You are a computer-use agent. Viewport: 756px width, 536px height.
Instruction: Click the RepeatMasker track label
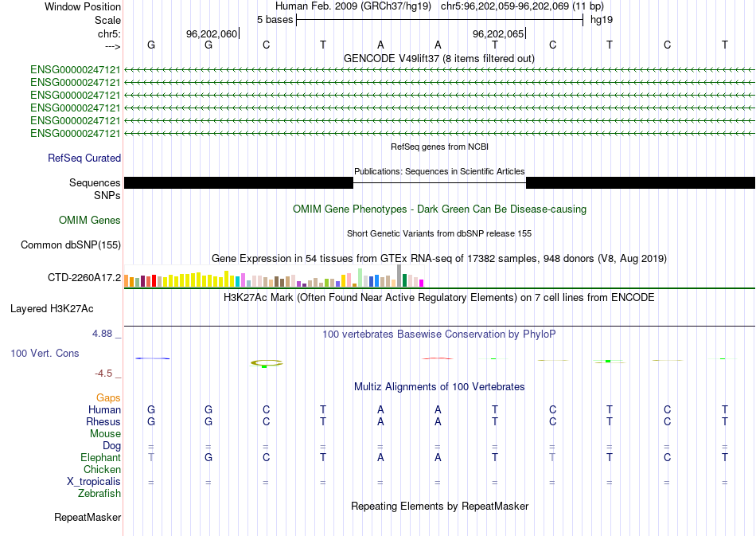click(x=88, y=518)
